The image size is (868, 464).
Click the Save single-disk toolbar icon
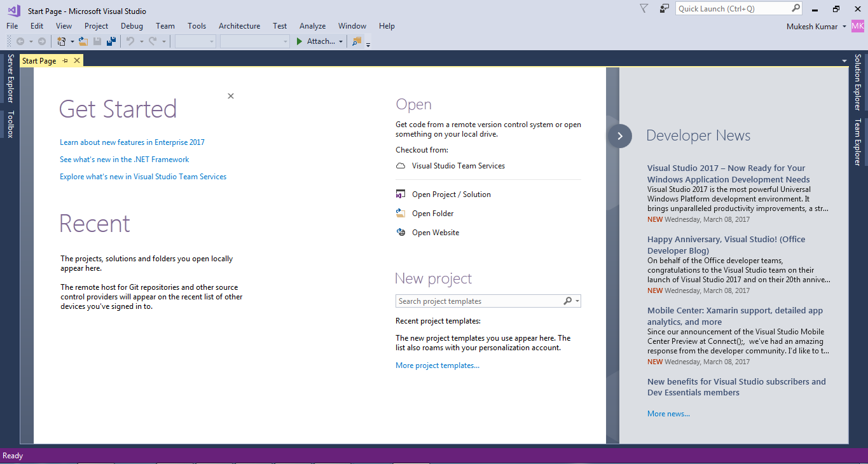(97, 41)
